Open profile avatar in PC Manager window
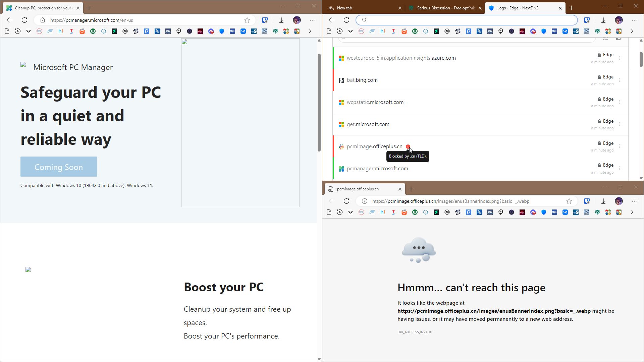Viewport: 644px width, 362px height. [x=297, y=20]
